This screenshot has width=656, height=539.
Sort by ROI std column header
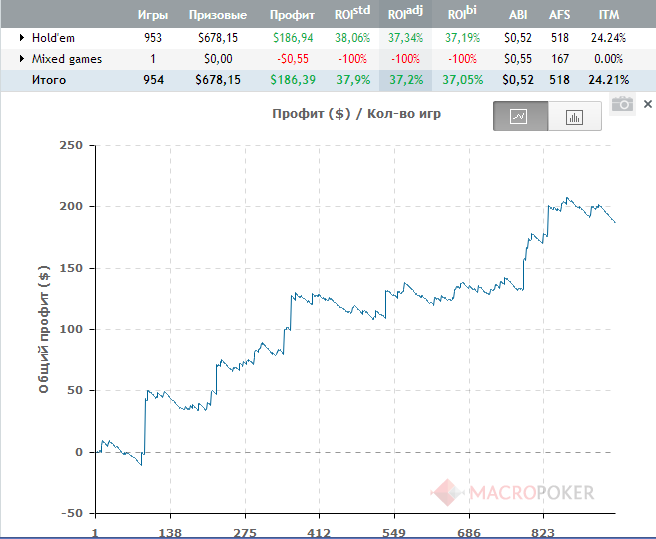(x=352, y=13)
